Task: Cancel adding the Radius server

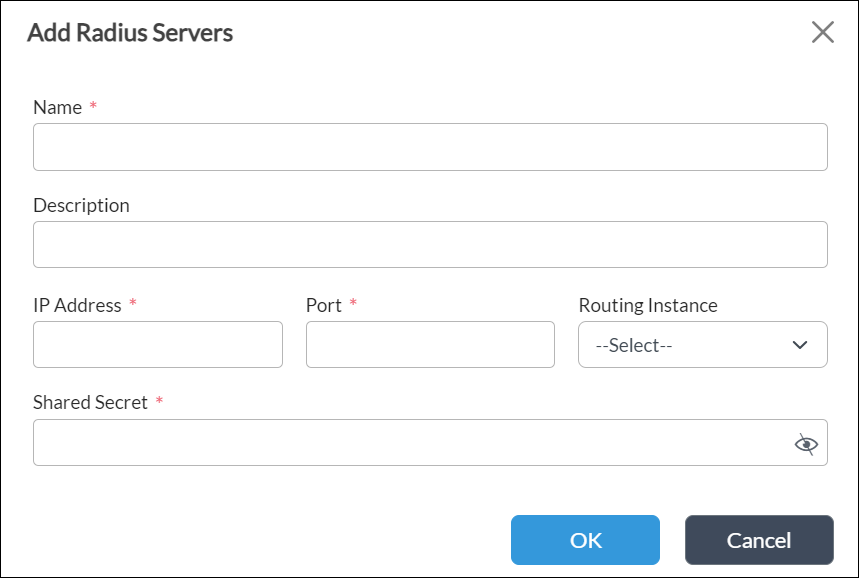Action: click(x=759, y=540)
